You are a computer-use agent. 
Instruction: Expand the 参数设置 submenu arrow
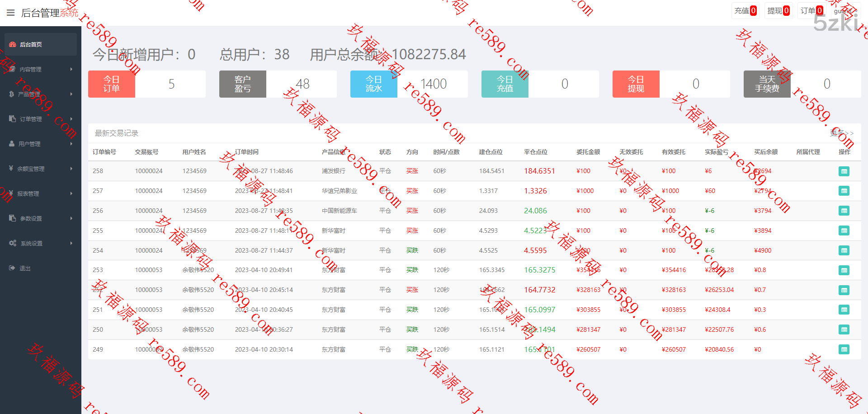pos(71,218)
